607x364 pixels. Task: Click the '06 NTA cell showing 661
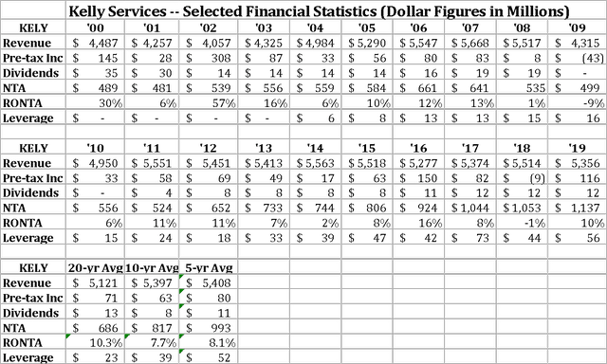point(418,88)
